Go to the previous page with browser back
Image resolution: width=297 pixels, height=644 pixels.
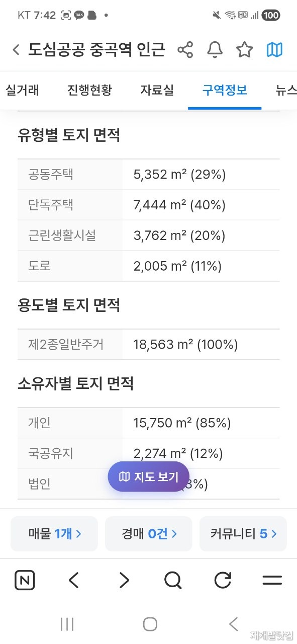[x=74, y=581]
